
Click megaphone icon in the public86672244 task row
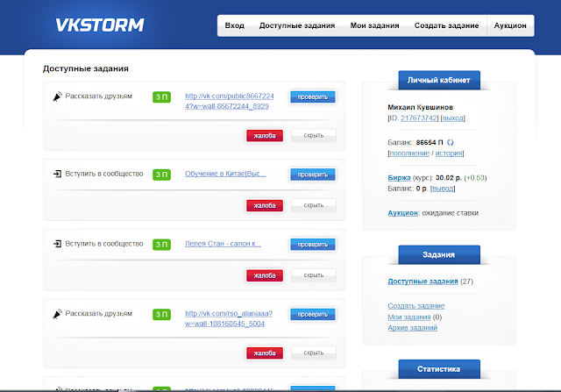click(57, 96)
